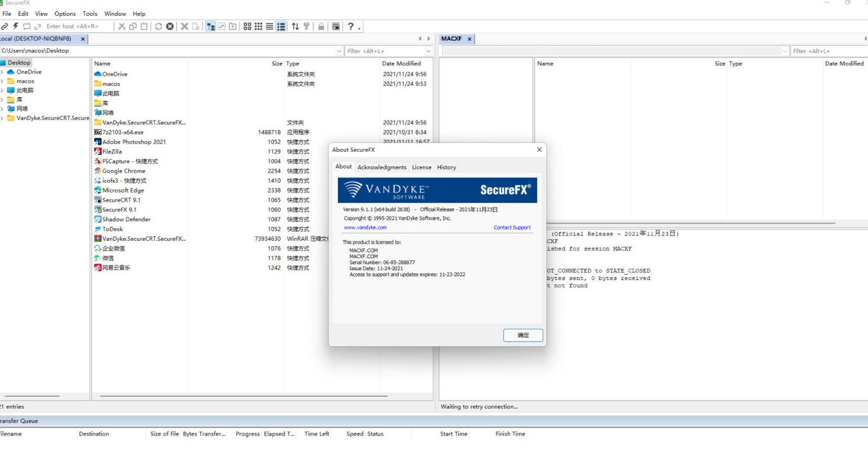
Task: Expand the OneDrive tree node
Action: 2,72
